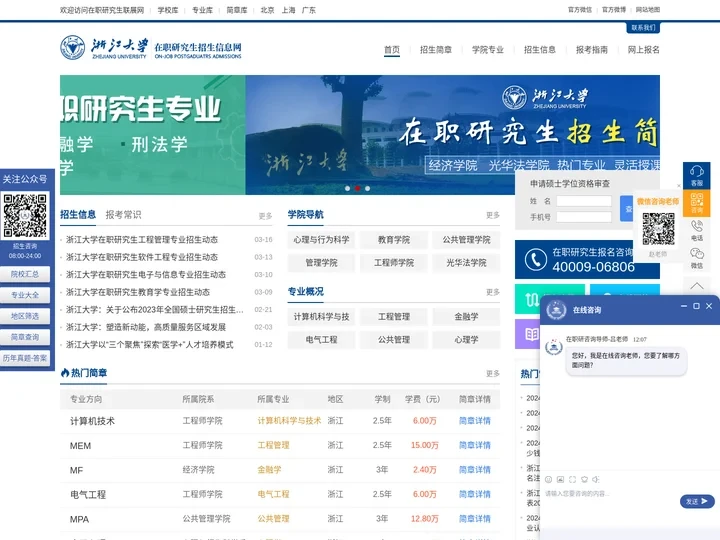Click the 关注公众号 QR code
The image size is (720, 540).
(x=25, y=215)
